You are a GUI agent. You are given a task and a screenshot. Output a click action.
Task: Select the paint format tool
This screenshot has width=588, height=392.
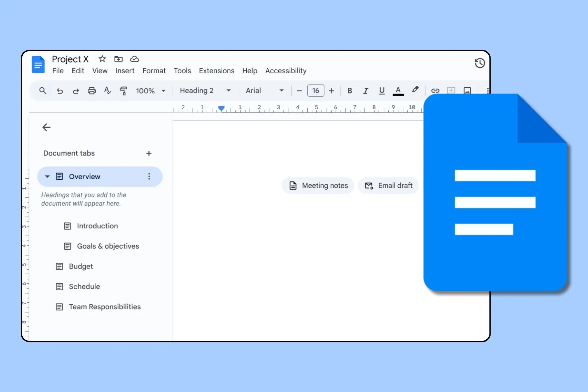tap(123, 91)
